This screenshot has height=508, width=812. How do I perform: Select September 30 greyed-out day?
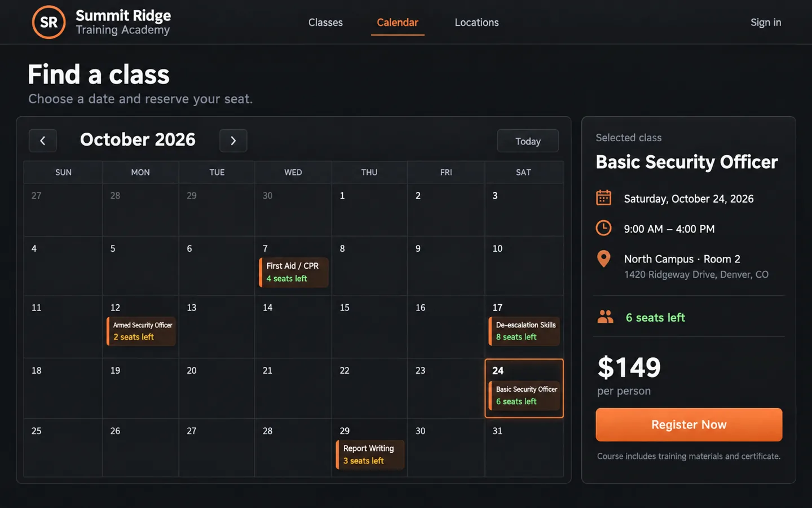pos(293,209)
